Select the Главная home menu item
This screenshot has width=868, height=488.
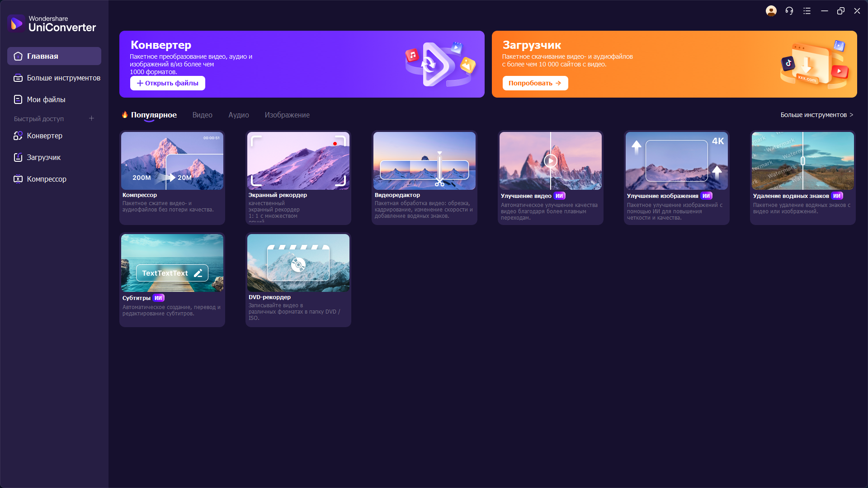[54, 56]
